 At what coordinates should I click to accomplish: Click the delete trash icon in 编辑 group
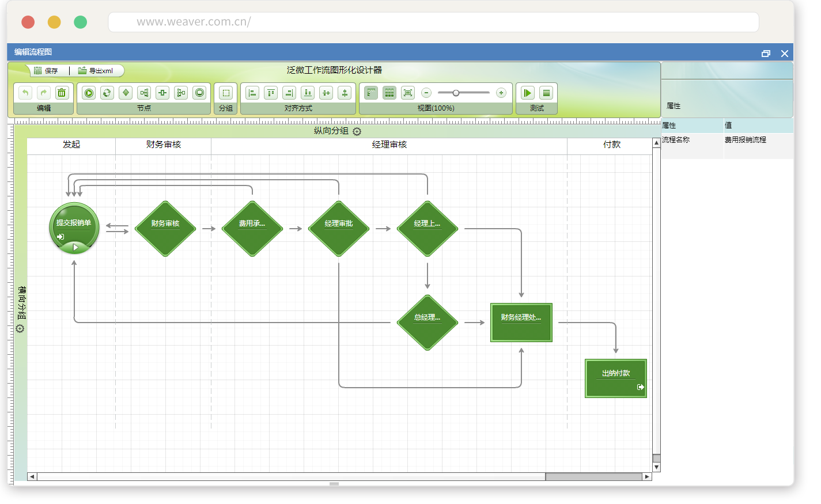pos(62,93)
